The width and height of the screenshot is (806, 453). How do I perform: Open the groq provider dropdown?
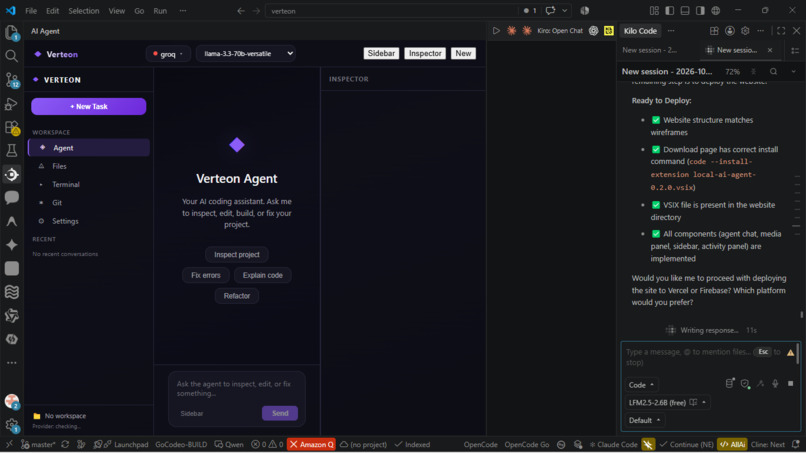(x=168, y=54)
